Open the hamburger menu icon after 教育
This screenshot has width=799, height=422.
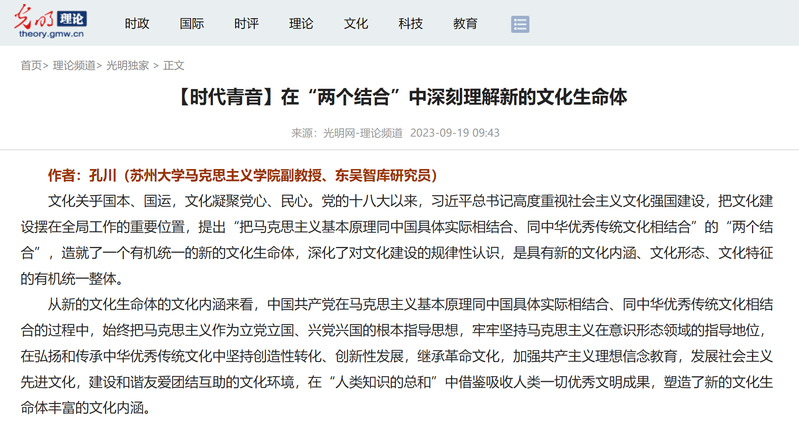[x=519, y=24]
